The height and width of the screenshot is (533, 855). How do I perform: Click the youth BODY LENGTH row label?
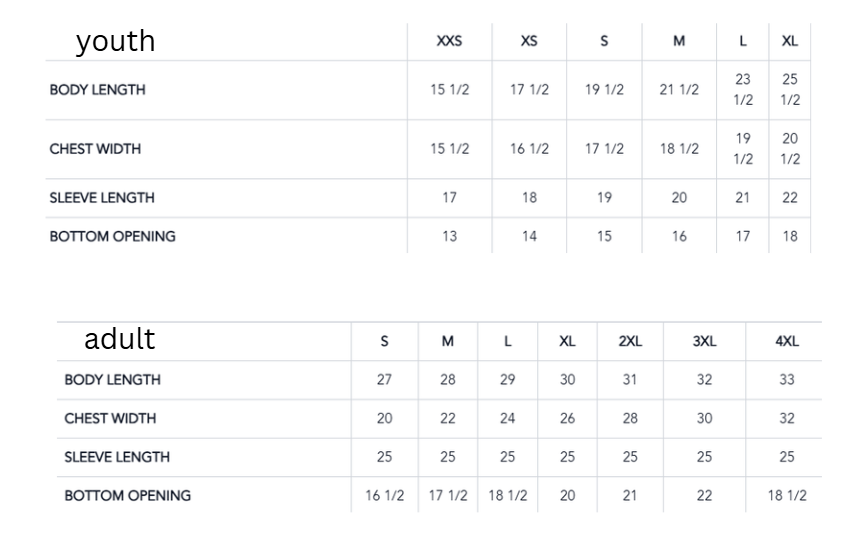98,89
